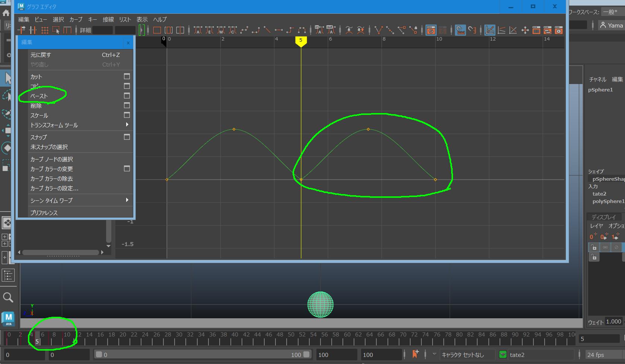The width and height of the screenshot is (625, 364).
Task: Activate the Lattice Deform Keys tool
Action: point(45,30)
